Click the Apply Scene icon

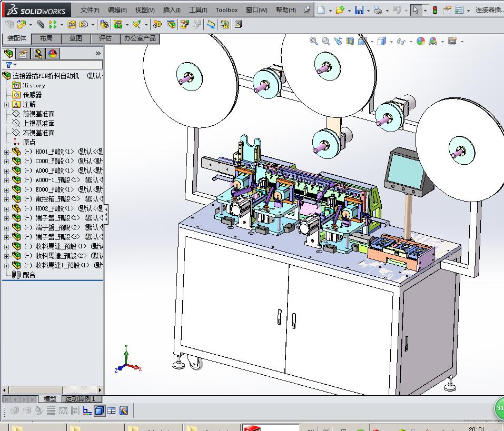click(432, 41)
